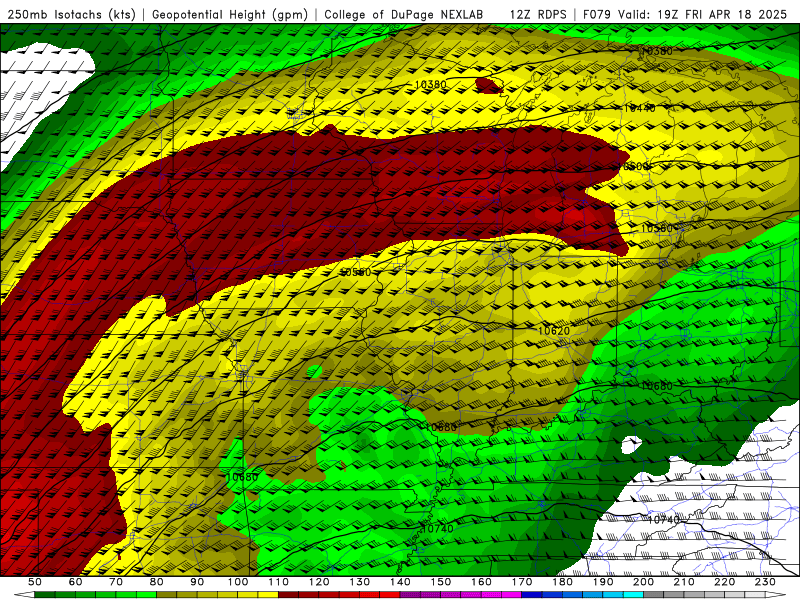The image size is (800, 600).
Task: Click the 200 tick label on the color scale
Action: pyautogui.click(x=644, y=582)
